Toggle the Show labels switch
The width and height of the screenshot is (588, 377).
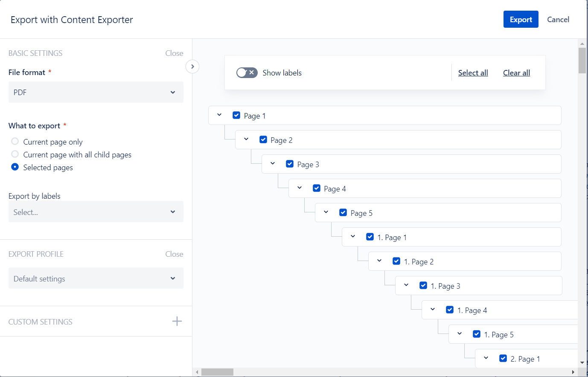coord(247,73)
